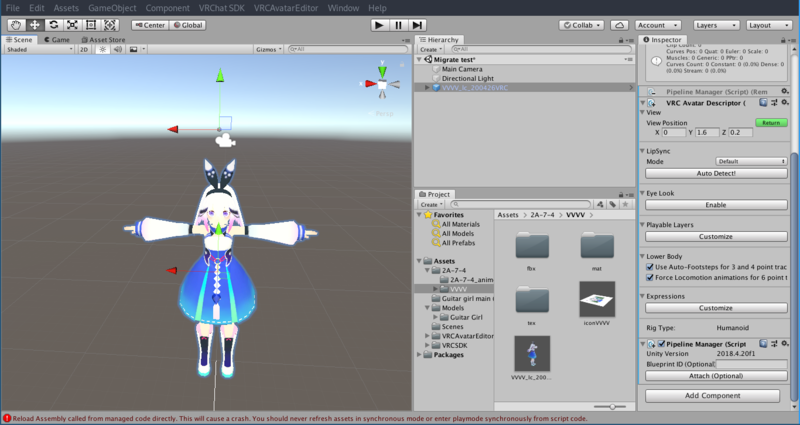The width and height of the screenshot is (800, 425).
Task: Open the Collab dropdown
Action: pos(582,25)
